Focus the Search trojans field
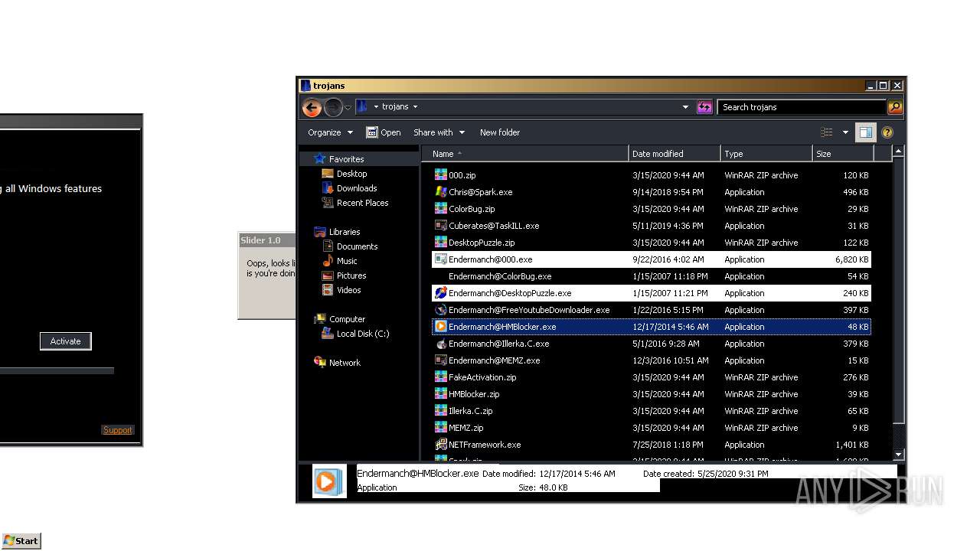The width and height of the screenshot is (980, 551). (802, 107)
